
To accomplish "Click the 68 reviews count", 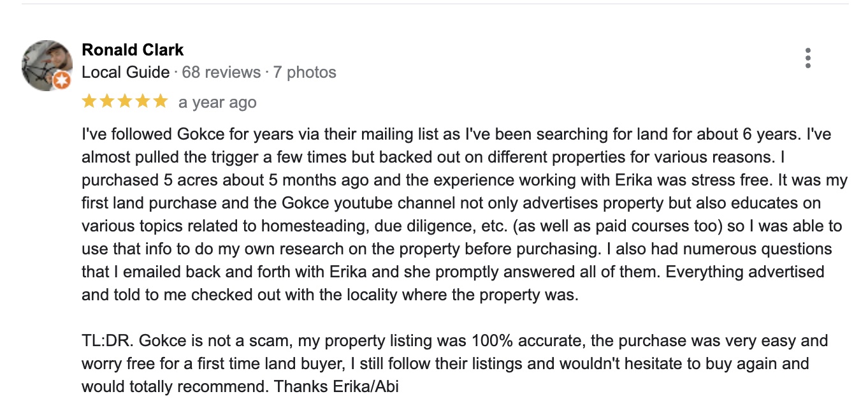I will (x=221, y=73).
